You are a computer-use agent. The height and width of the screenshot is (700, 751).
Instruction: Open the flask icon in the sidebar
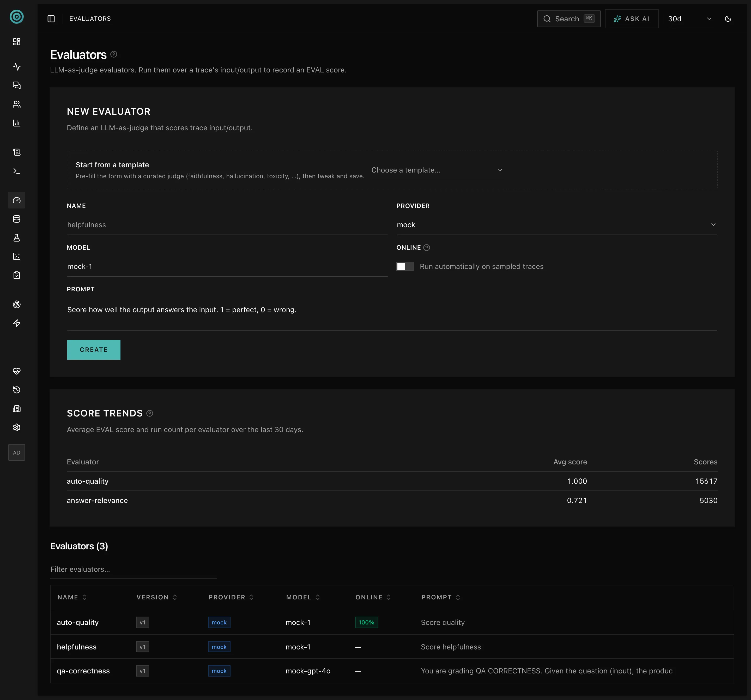coord(17,237)
